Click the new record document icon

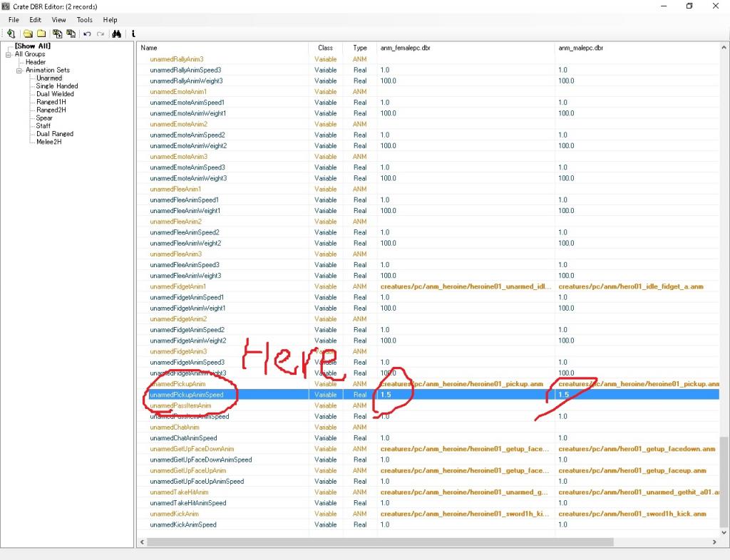11,33
